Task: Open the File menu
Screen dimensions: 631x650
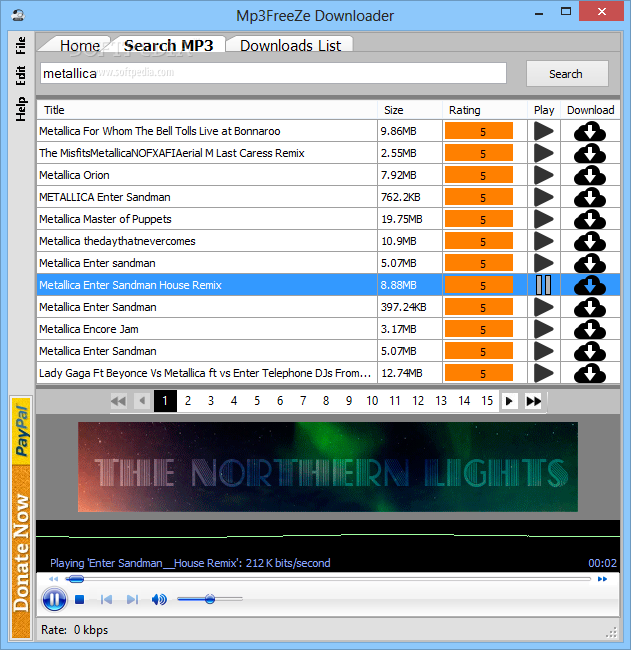Action: [x=21, y=46]
